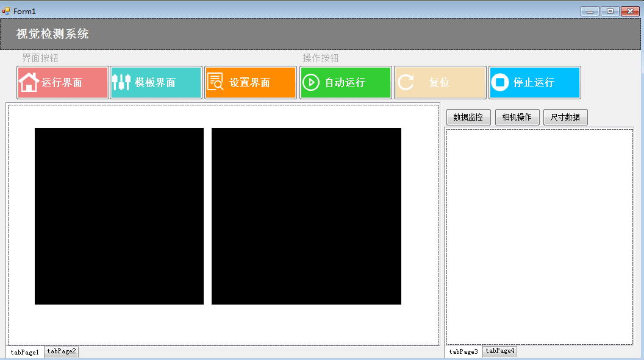The image size is (644, 360).
Task: Close the Form1 window
Action: (x=630, y=12)
